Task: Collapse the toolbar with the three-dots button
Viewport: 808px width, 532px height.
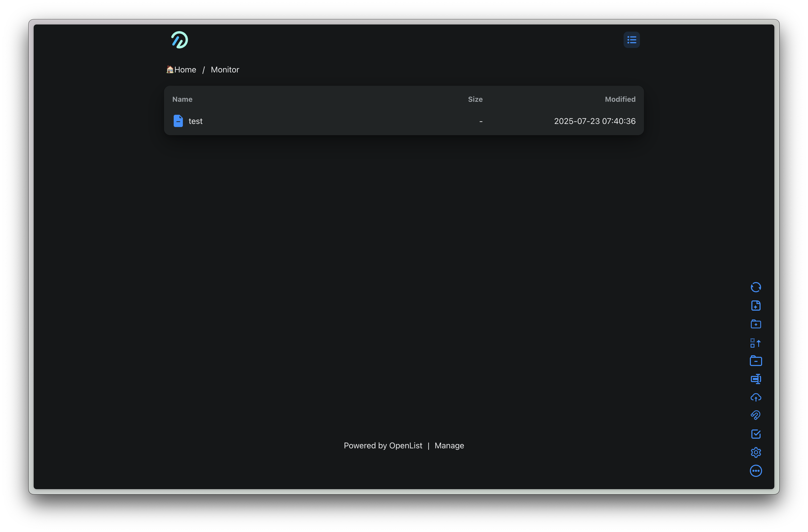Action: click(x=755, y=471)
